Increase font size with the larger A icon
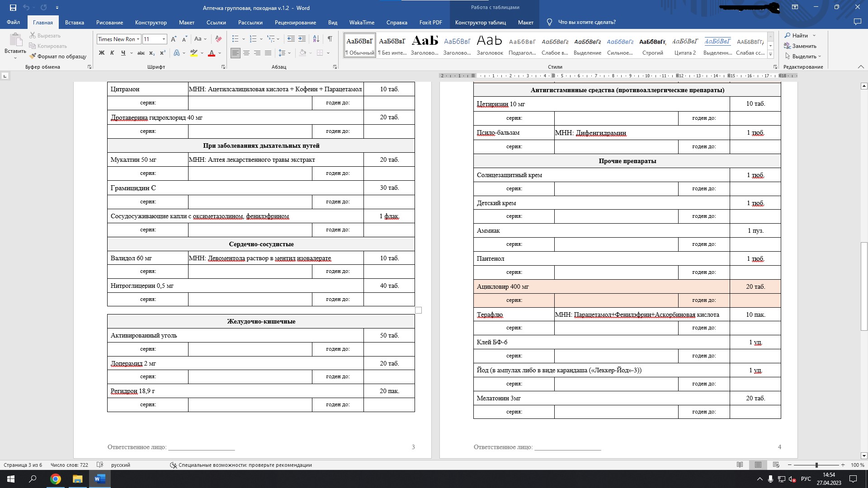The height and width of the screenshot is (488, 868). [174, 39]
